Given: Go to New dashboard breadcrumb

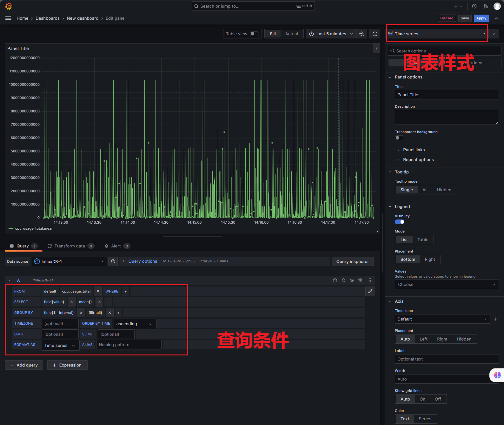Looking at the screenshot, I should [x=83, y=18].
